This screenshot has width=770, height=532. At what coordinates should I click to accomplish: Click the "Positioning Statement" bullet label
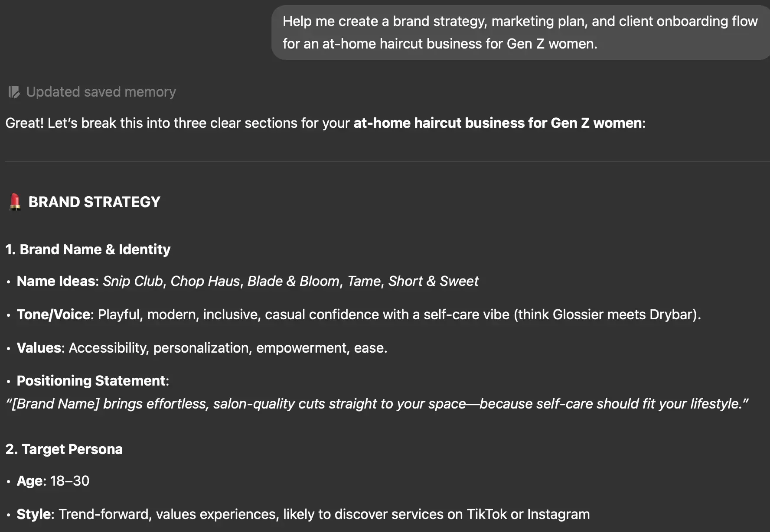coord(91,381)
